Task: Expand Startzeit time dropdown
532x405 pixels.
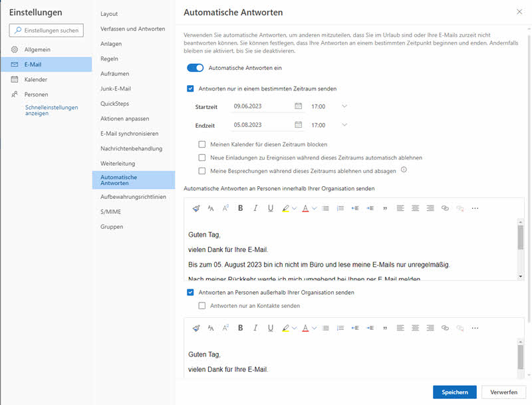Action: (x=344, y=106)
